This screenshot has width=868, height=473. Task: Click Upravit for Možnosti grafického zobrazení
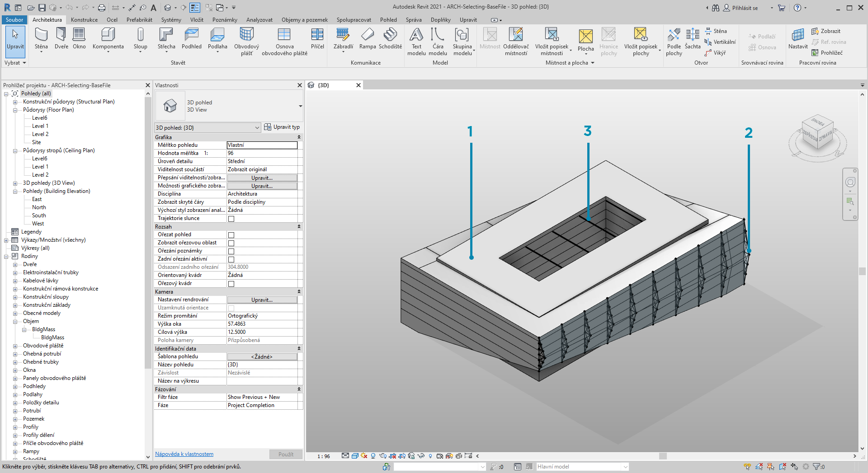[262, 186]
